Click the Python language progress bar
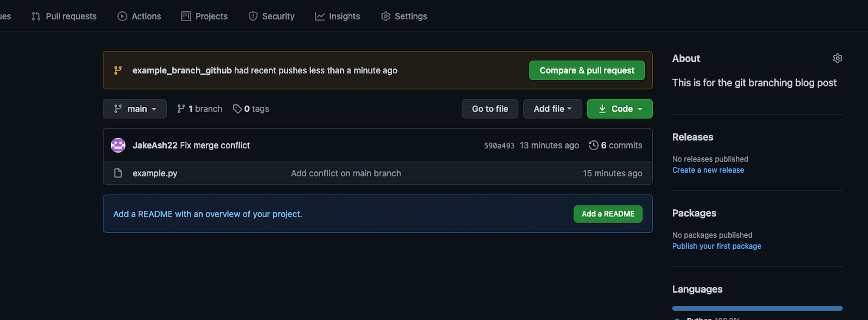 [757, 308]
